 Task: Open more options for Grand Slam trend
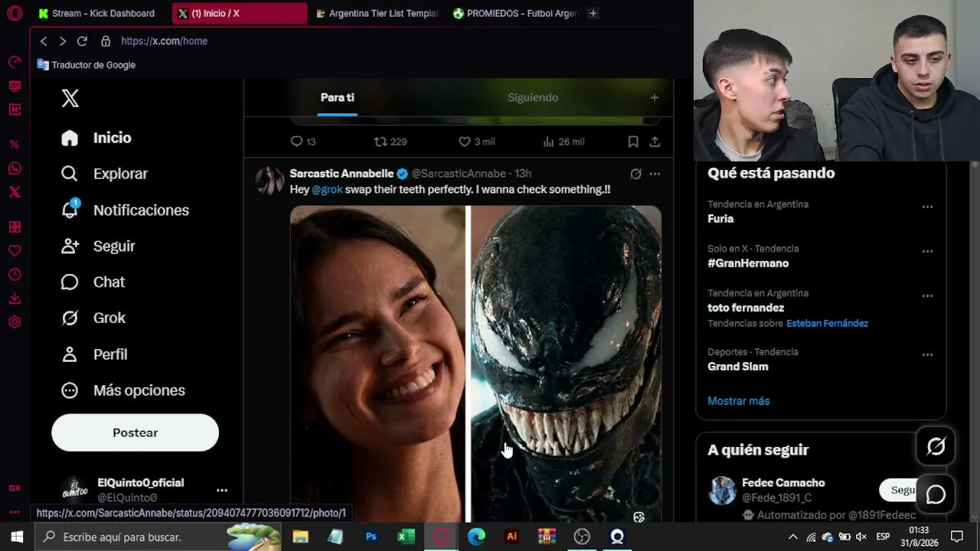927,354
